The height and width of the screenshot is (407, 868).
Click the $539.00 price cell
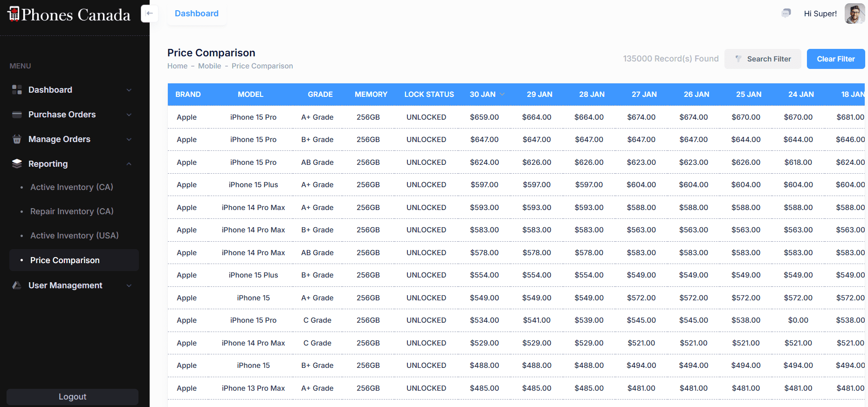pyautogui.click(x=589, y=320)
